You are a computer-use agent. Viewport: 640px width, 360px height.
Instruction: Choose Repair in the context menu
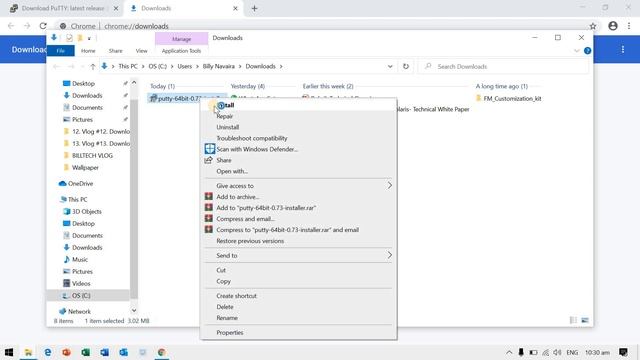coord(224,116)
